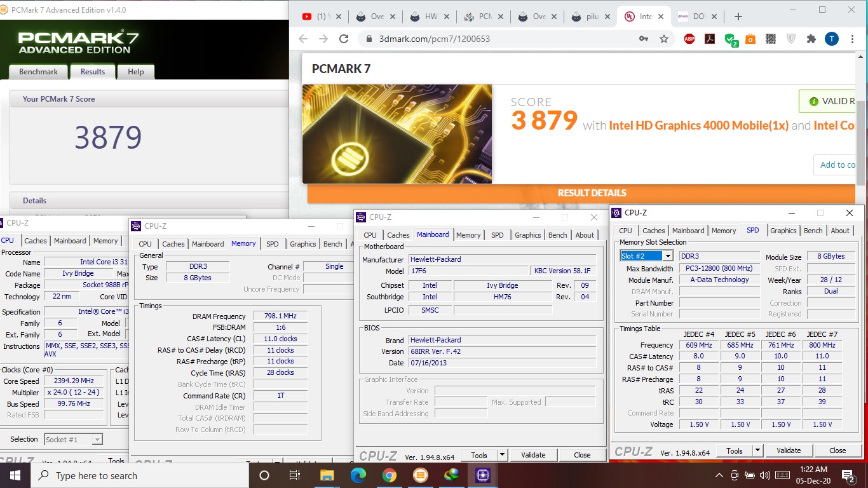
Task: Open the Chrome profile avatar T
Action: (x=832, y=39)
